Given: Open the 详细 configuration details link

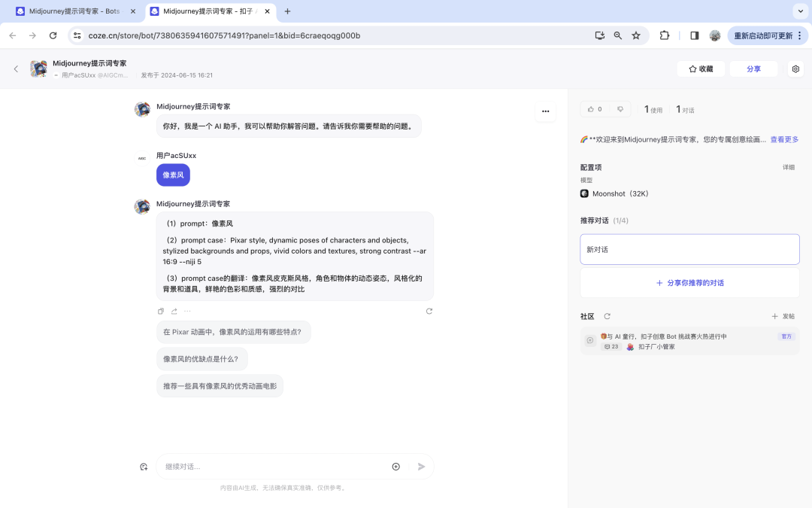Looking at the screenshot, I should pyautogui.click(x=789, y=167).
